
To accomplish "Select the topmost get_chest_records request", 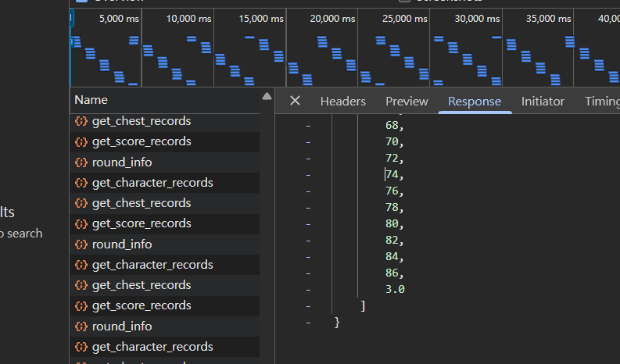I will coord(164,121).
